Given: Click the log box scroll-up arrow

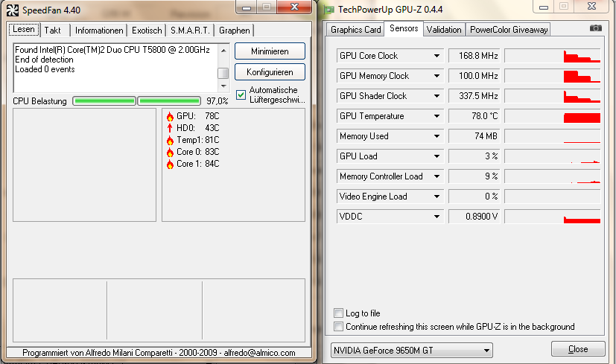Looking at the screenshot, I should pyautogui.click(x=223, y=51).
